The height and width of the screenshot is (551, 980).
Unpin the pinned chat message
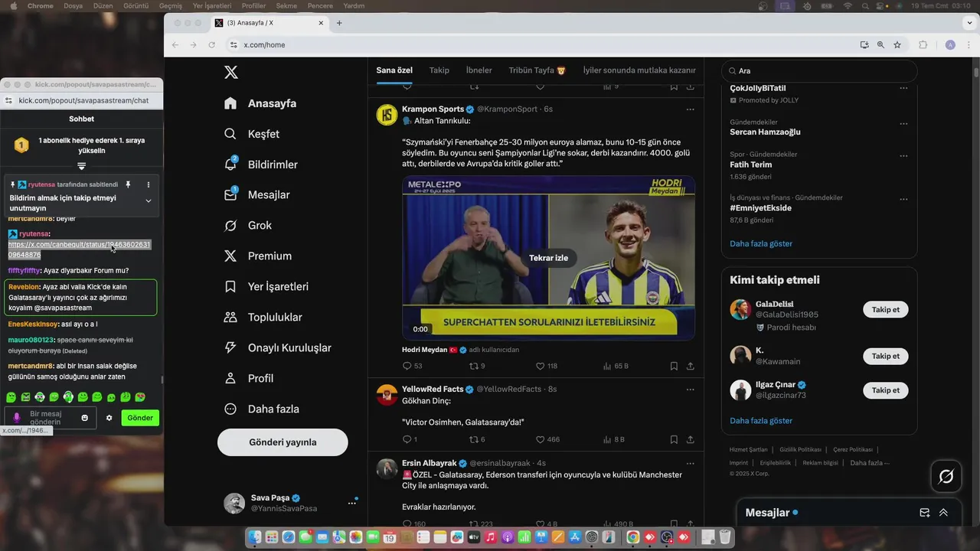pyautogui.click(x=128, y=184)
